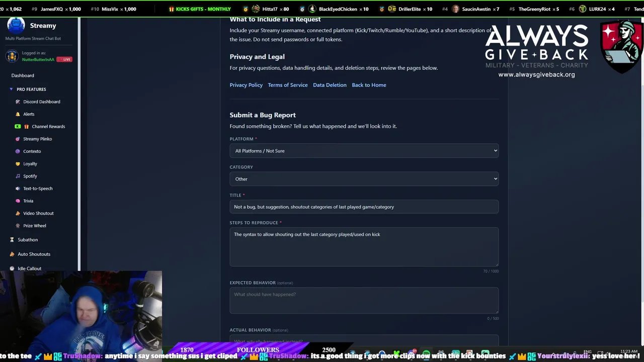Open the Terms of Service link
The width and height of the screenshot is (644, 362).
tap(287, 85)
